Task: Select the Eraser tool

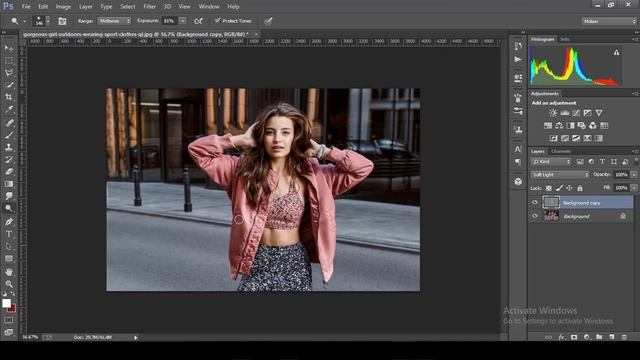Action: 9,171
